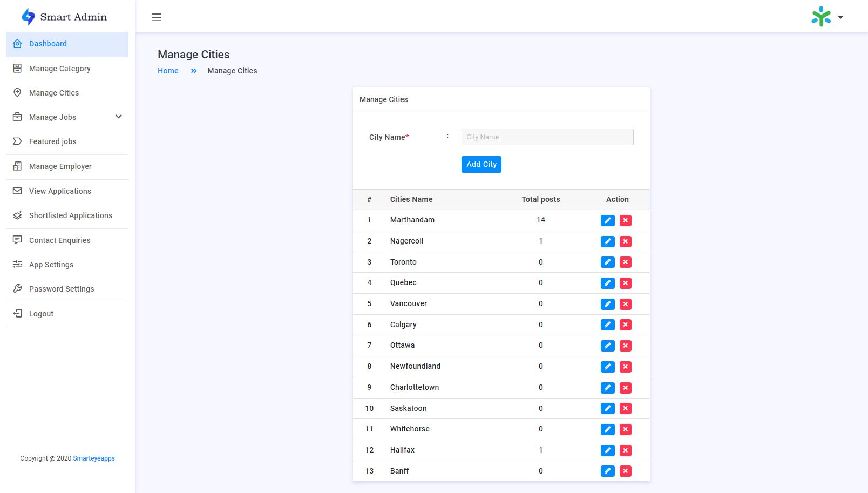Select Password Settings from the sidebar
This screenshot has width=868, height=493.
pos(62,289)
